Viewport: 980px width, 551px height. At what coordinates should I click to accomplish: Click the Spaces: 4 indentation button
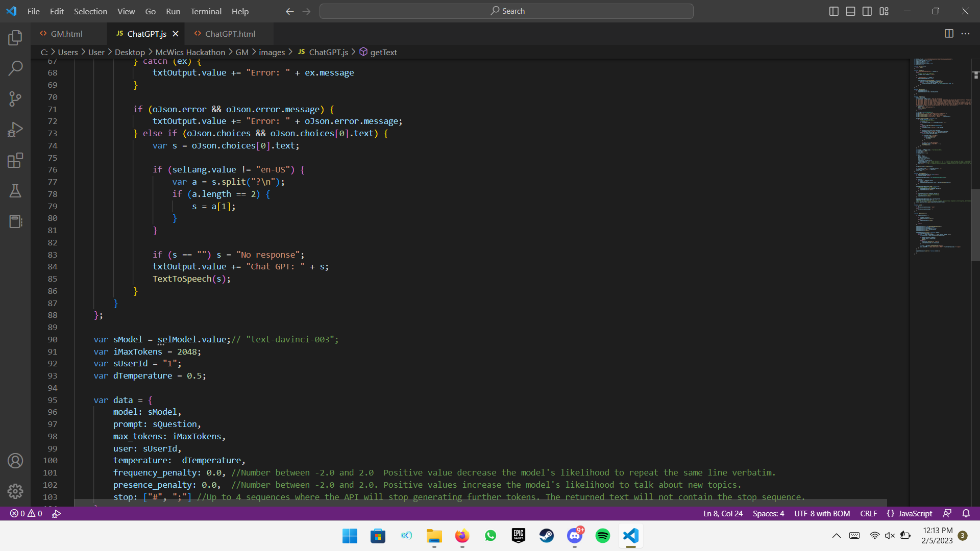point(768,513)
